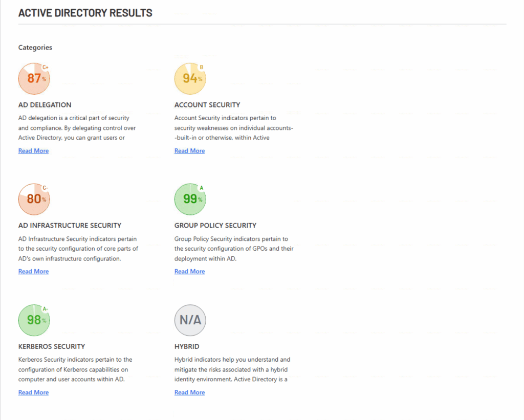
Task: Expand Read More under Kerberos Security
Action: coord(33,392)
